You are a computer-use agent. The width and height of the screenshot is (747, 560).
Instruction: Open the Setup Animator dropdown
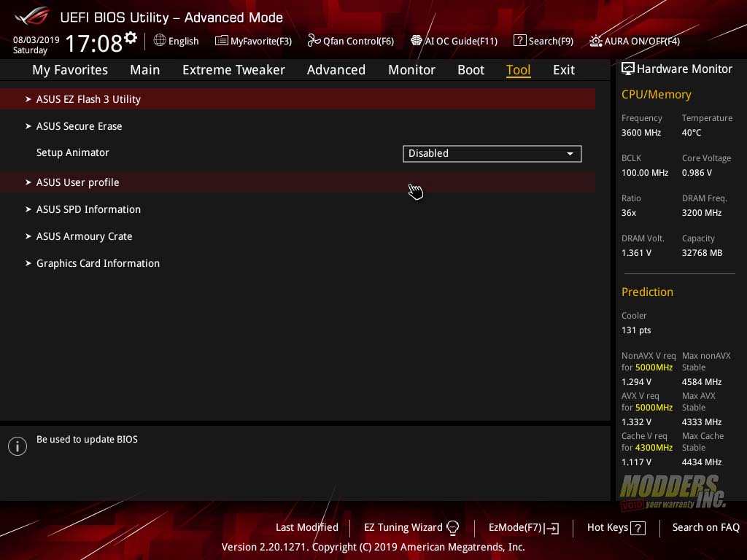(x=492, y=153)
